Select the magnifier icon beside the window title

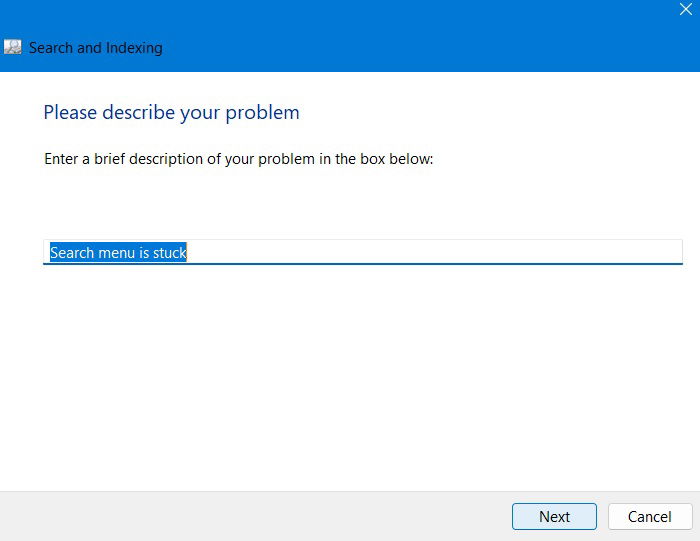click(12, 47)
